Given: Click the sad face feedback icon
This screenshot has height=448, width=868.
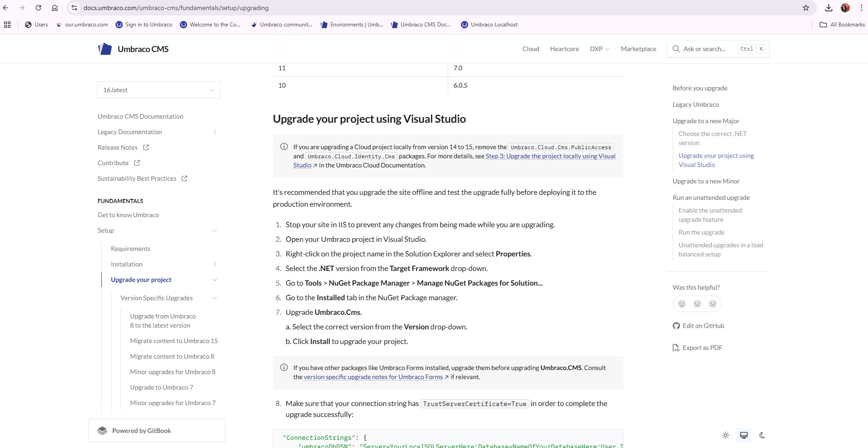Looking at the screenshot, I should (x=713, y=304).
